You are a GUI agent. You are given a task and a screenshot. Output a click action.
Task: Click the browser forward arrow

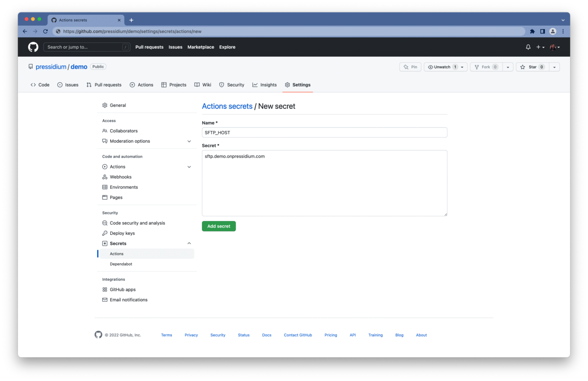pyautogui.click(x=35, y=31)
